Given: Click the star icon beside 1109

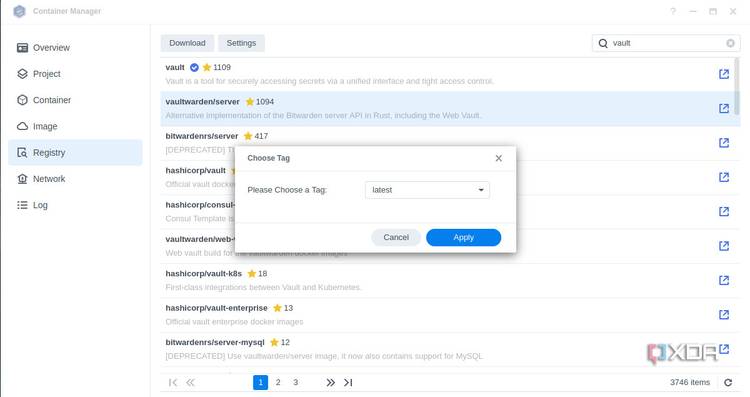Looking at the screenshot, I should 207,67.
